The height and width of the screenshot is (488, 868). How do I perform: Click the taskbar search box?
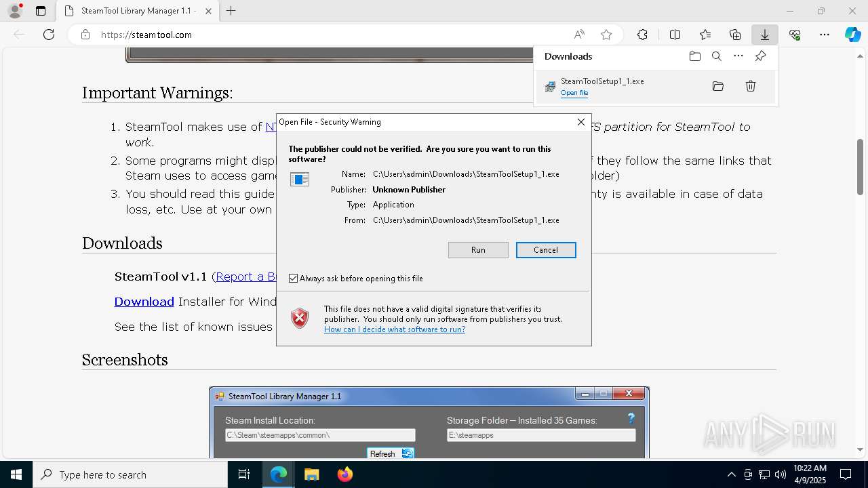130,474
